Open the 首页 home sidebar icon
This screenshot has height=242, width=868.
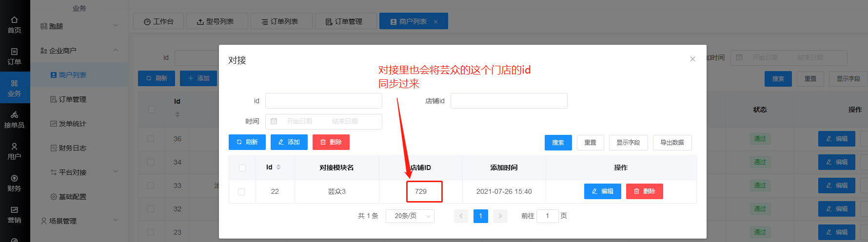tap(14, 25)
